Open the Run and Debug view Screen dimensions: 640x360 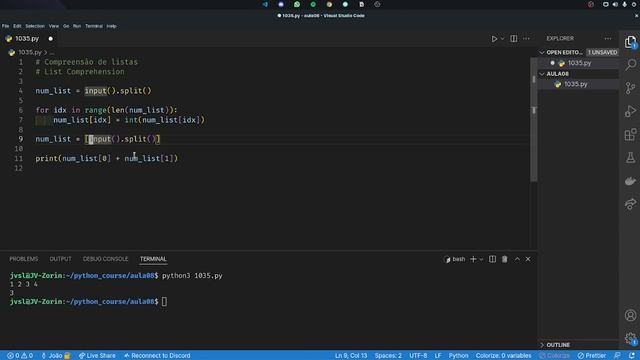coord(631,111)
